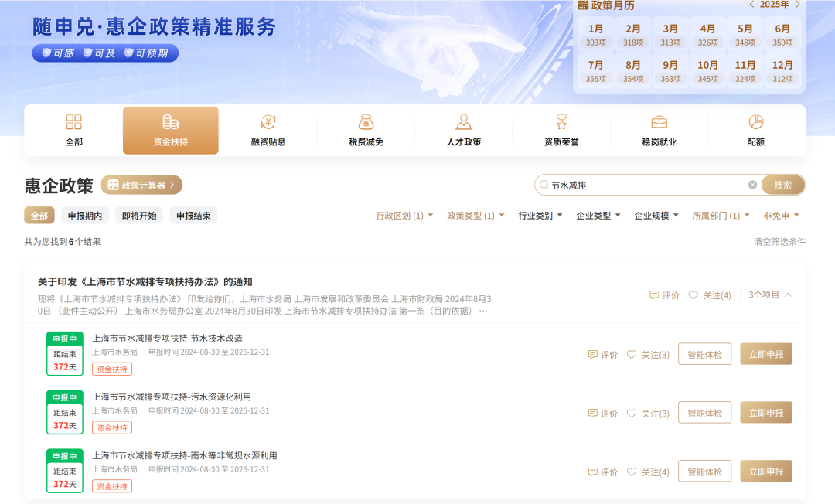Clear the search box with the X icon
Screen dimensions: 835x504
coord(752,185)
